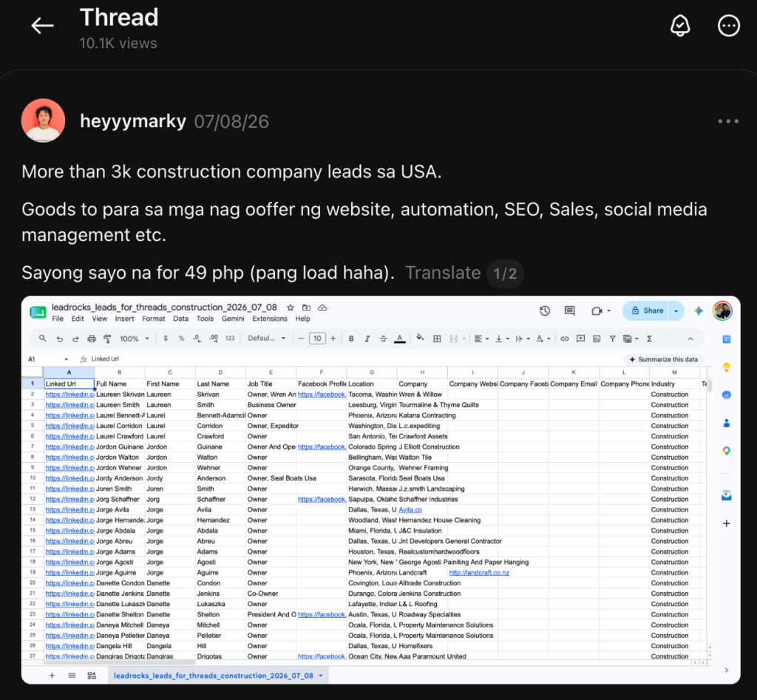Format as currency dollar icon
Screen dimensions: 757x700
[x=166, y=339]
